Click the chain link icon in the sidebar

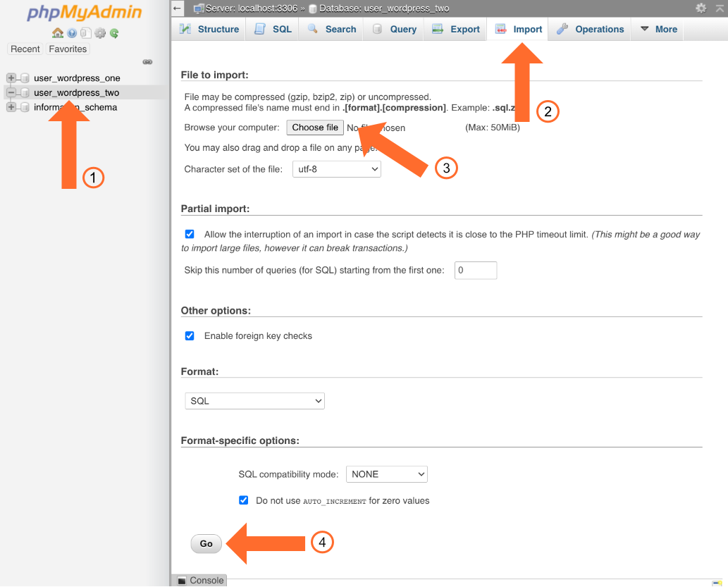147,62
